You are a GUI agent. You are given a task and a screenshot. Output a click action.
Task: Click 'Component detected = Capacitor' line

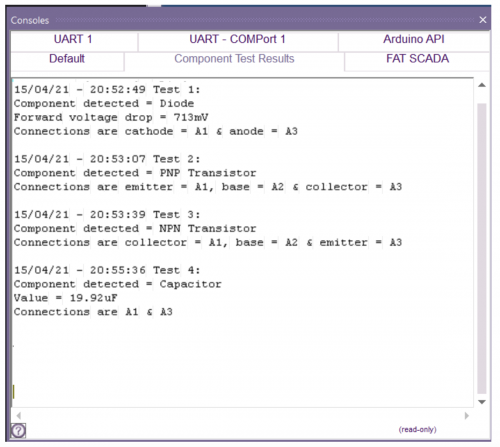coord(118,284)
